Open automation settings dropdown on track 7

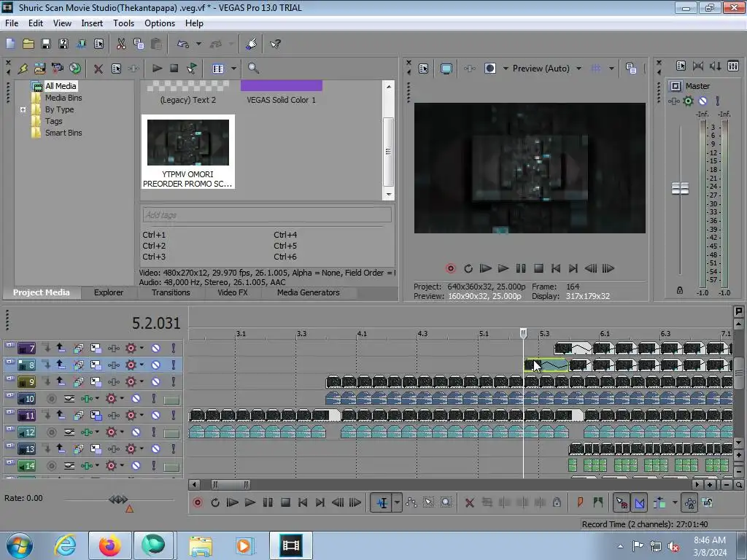[142, 348]
